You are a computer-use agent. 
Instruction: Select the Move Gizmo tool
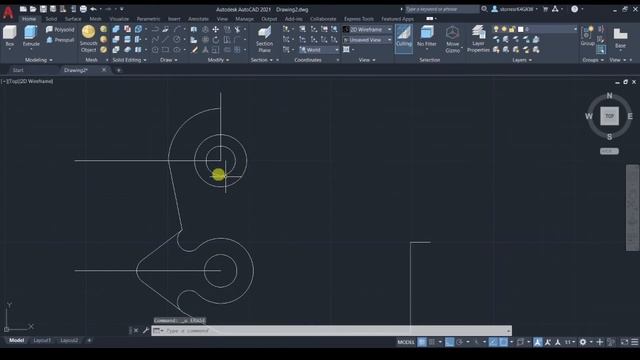(x=452, y=39)
